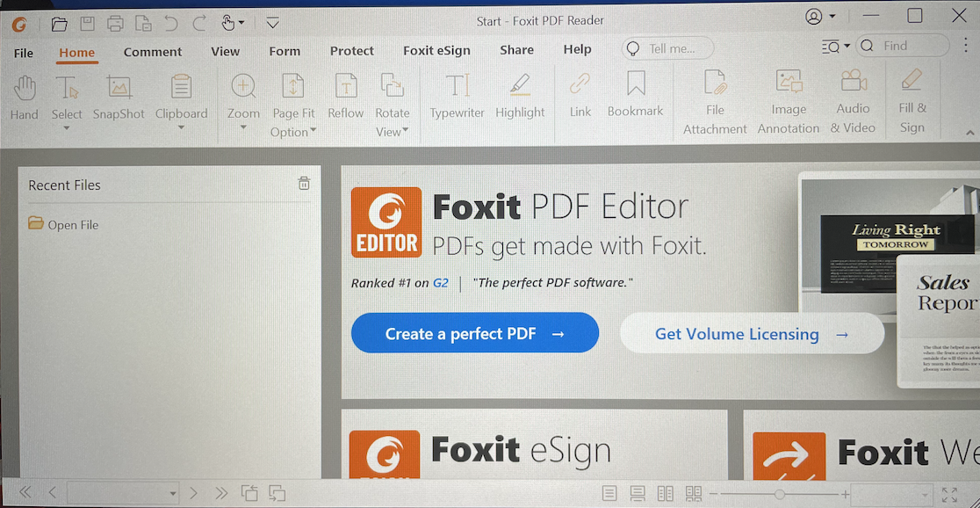Switch to the Protect tab
This screenshot has width=980, height=508.
tap(352, 51)
